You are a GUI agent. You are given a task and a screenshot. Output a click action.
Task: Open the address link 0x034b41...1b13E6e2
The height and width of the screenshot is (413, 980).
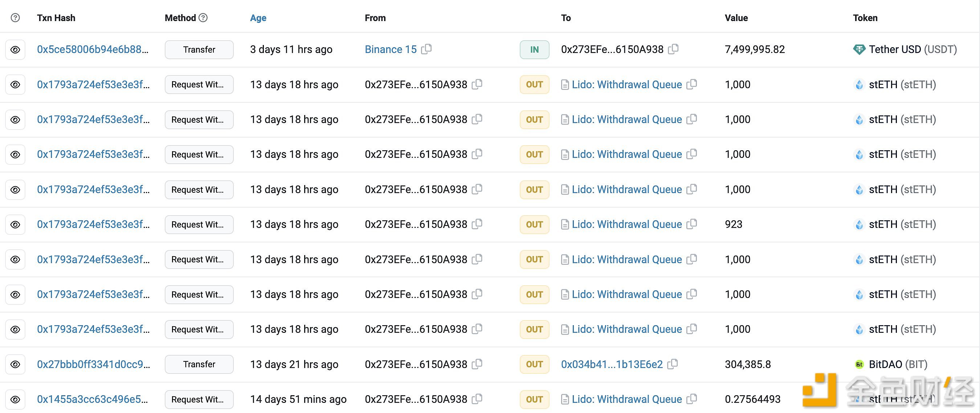pyautogui.click(x=611, y=364)
